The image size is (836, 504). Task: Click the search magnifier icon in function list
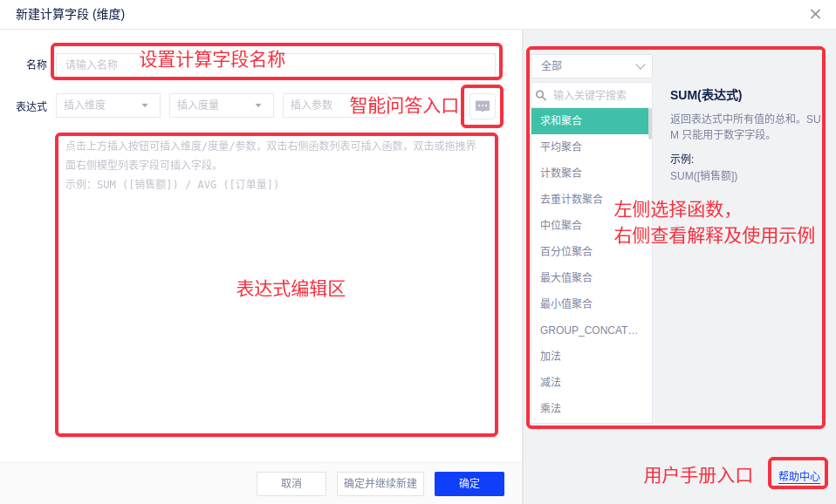(x=541, y=95)
